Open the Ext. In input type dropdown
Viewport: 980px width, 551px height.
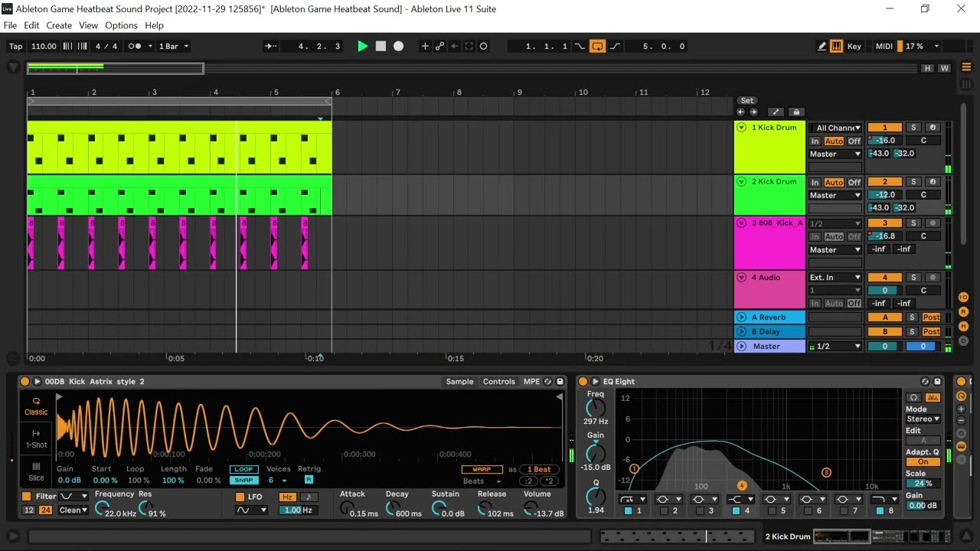tap(835, 278)
